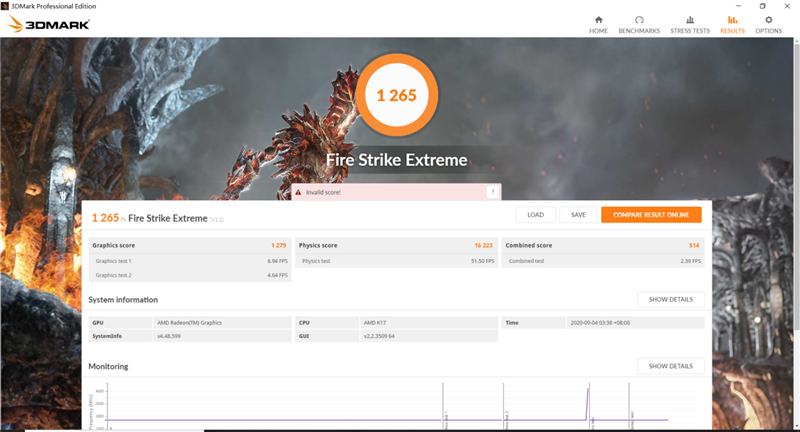Click the BENCHMARKS menu label
Viewport: 800px width, 432px height.
coord(639,31)
